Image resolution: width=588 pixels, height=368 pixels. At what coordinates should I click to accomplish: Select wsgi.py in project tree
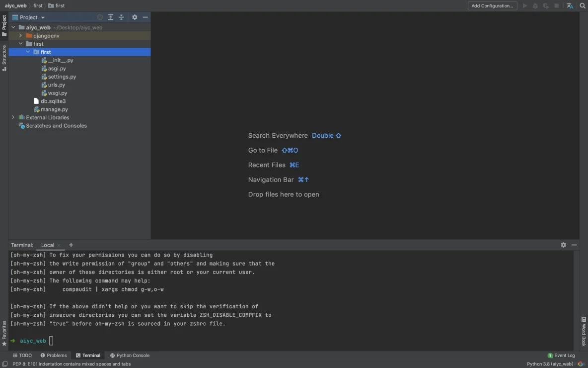(58, 93)
